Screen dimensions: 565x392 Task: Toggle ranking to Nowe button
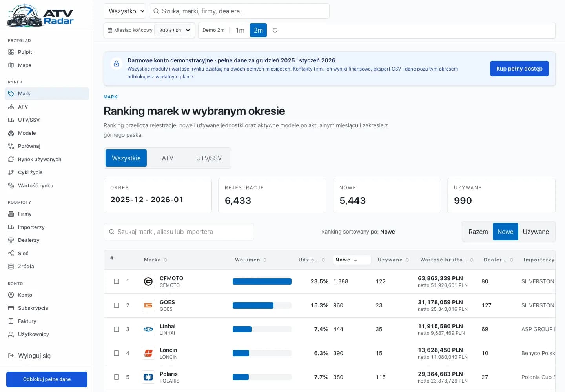point(505,232)
